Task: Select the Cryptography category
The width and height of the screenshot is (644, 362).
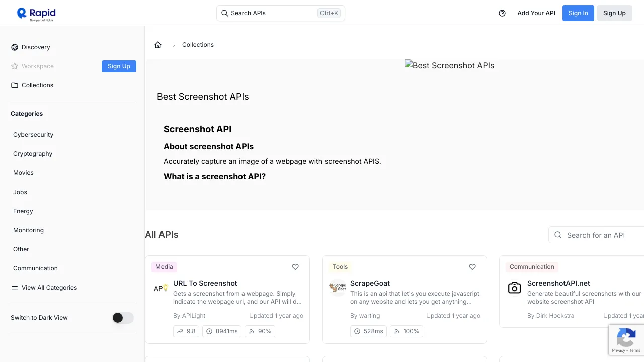Action: (33, 154)
